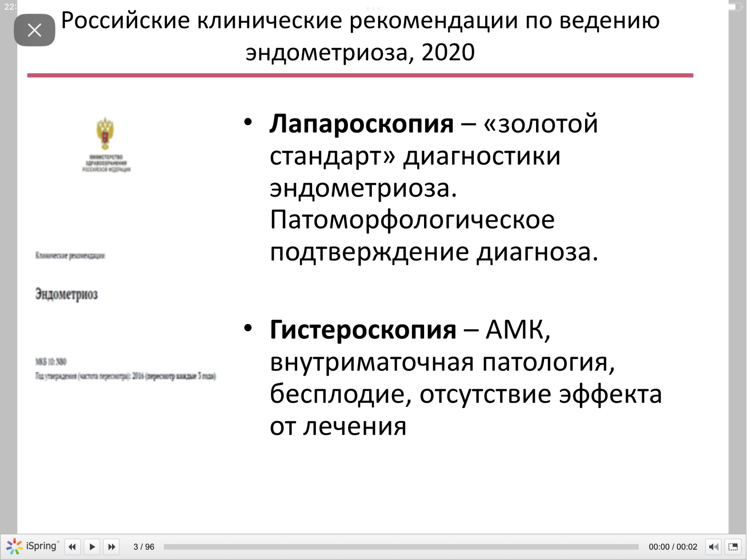The image size is (747, 560).
Task: Seek along the playback progress bar
Action: (x=401, y=547)
